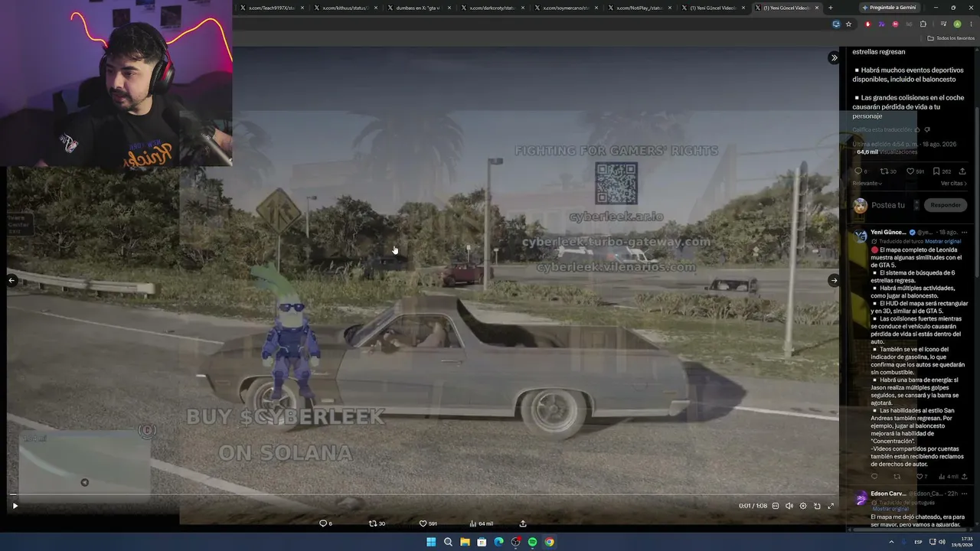This screenshot has width=980, height=551.
Task: Open more options on Yeni Güncel reply
Action: click(x=963, y=232)
